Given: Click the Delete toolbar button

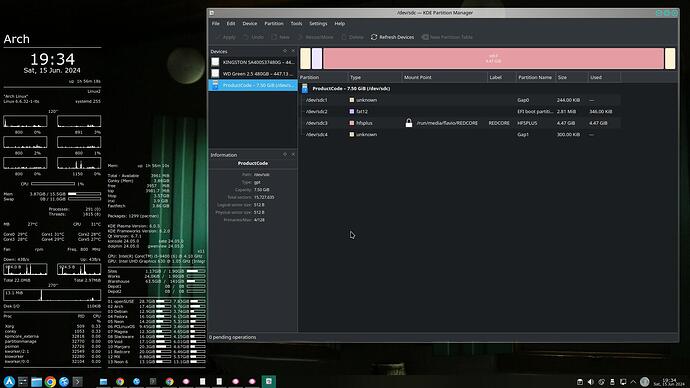Looking at the screenshot, I should (x=352, y=37).
